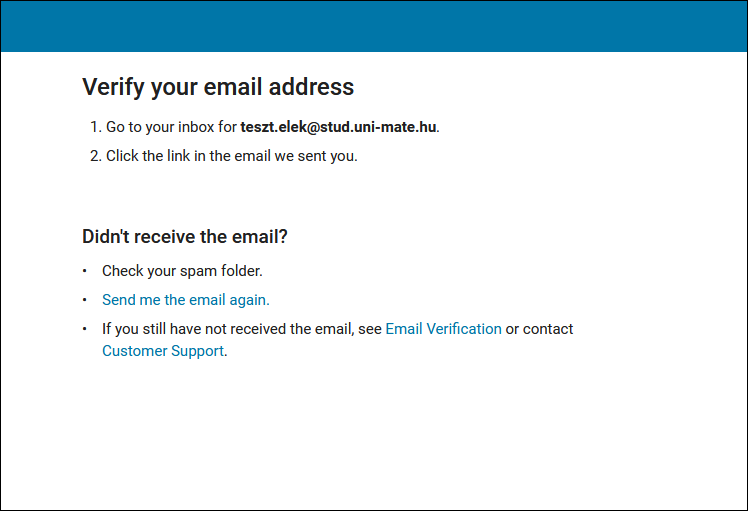Click the "Click the link in the email" step
The image size is (748, 511).
point(231,156)
